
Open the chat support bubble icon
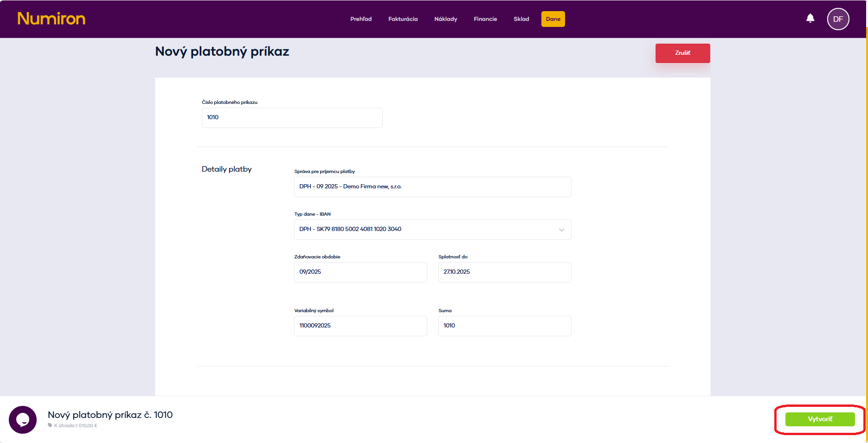coord(23,419)
